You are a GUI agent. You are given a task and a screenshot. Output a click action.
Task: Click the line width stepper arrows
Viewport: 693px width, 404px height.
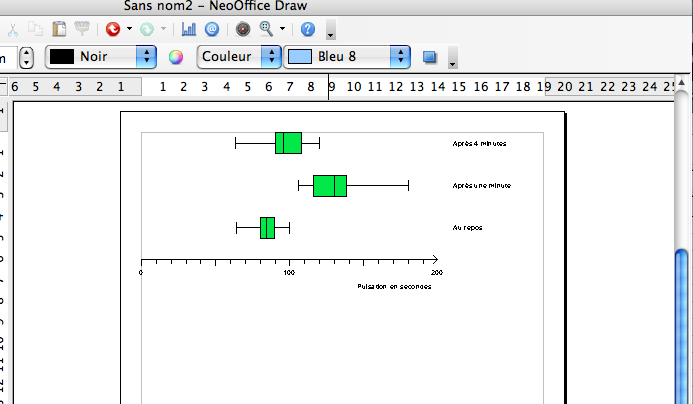[x=26, y=57]
